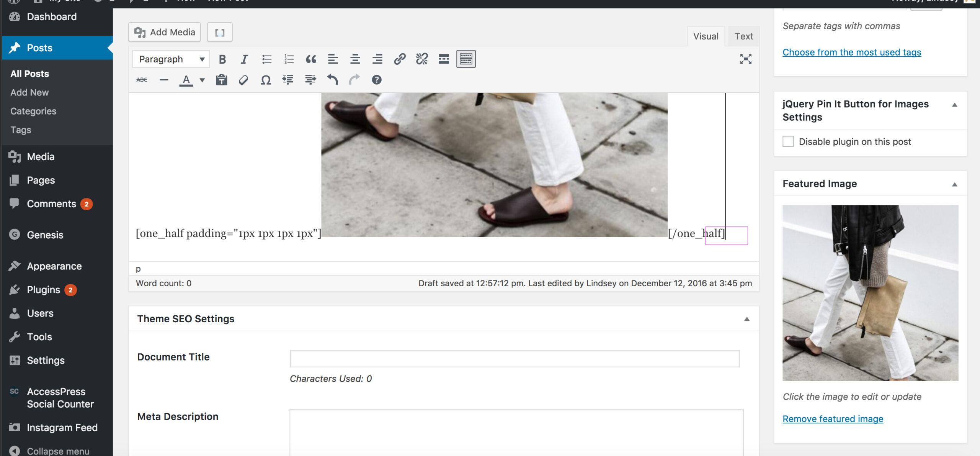
Task: Decrease paragraph indent
Action: [x=288, y=80]
